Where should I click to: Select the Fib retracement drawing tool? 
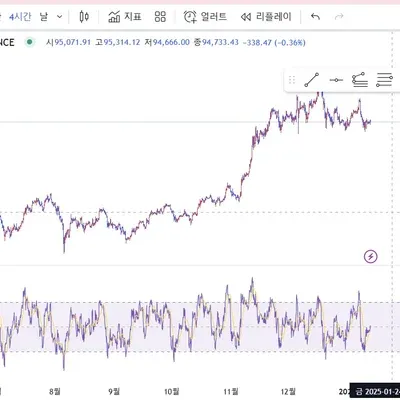tap(360, 80)
